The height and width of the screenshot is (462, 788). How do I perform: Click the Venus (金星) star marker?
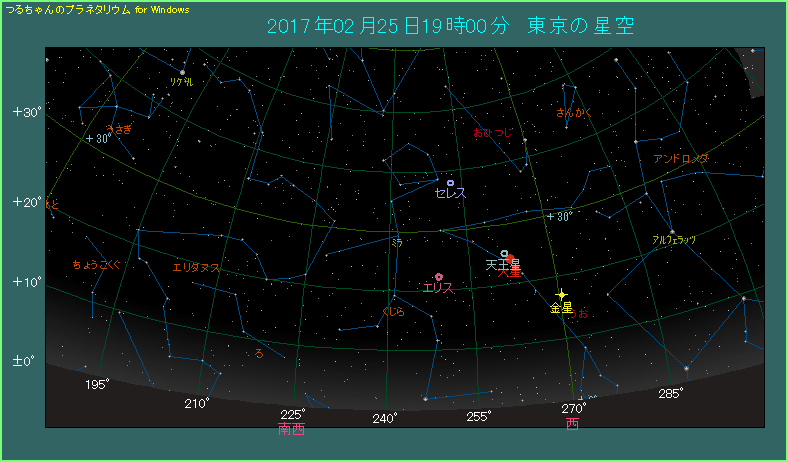click(561, 294)
